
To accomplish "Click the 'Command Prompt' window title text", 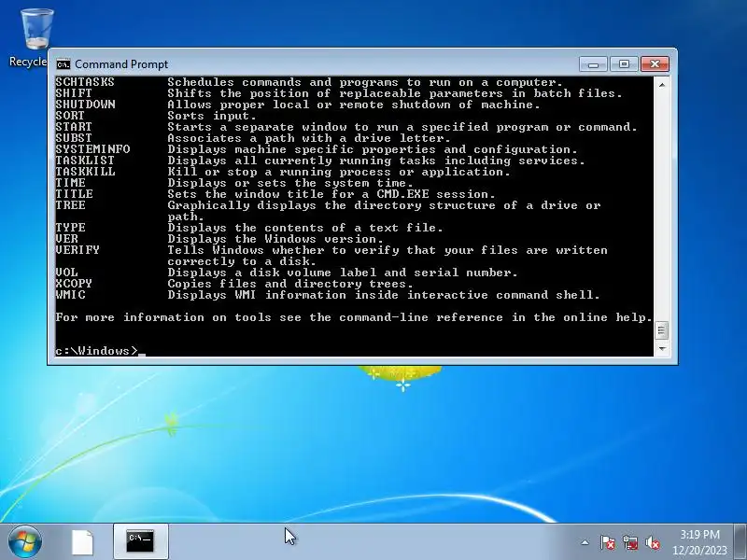I will click(x=121, y=64).
